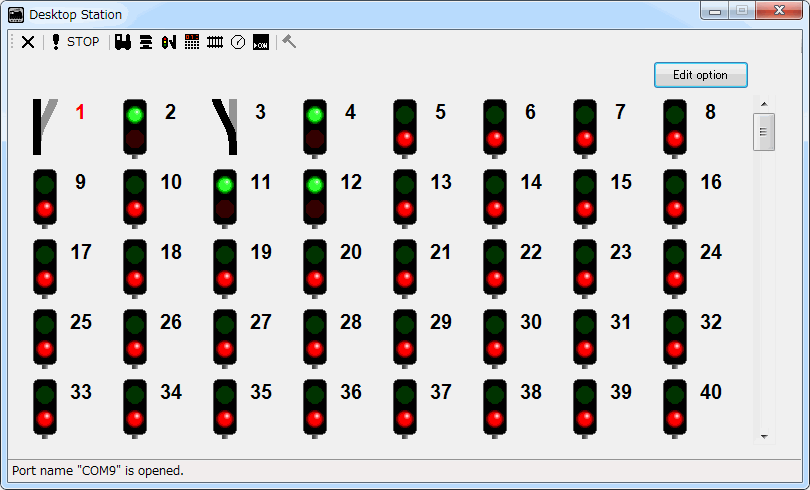Click signal icon number 17

45,268
